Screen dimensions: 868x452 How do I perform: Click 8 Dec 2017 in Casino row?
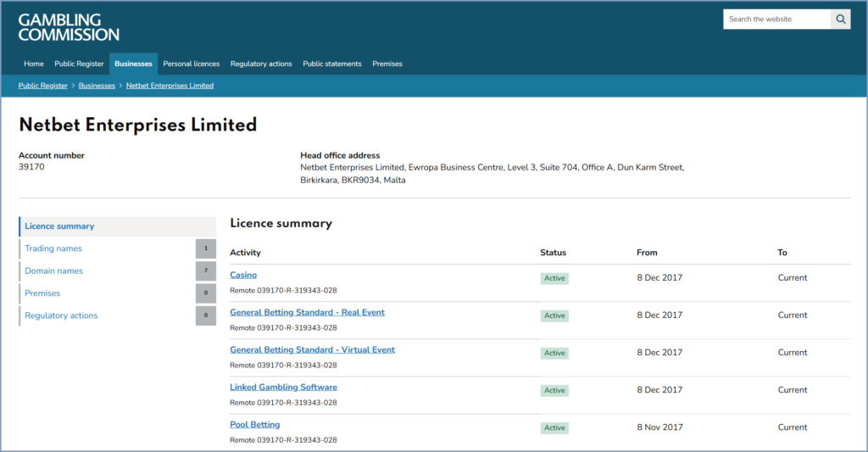[x=659, y=277]
